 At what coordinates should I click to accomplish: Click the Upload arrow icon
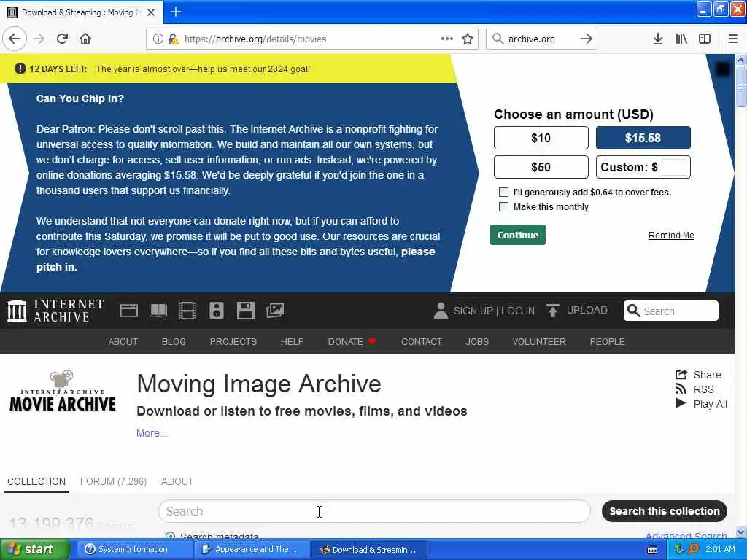click(x=553, y=311)
